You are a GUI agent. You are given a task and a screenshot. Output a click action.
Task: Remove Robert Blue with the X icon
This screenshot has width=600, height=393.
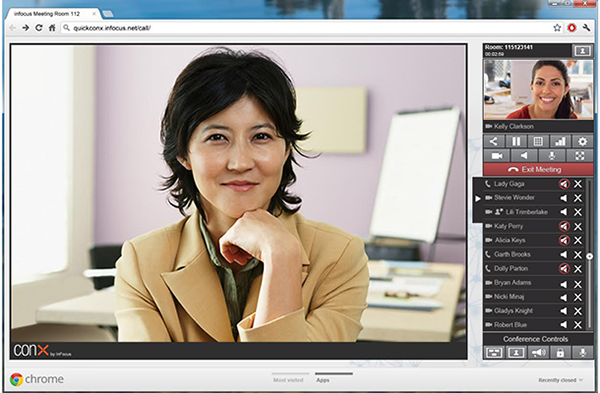click(x=578, y=325)
